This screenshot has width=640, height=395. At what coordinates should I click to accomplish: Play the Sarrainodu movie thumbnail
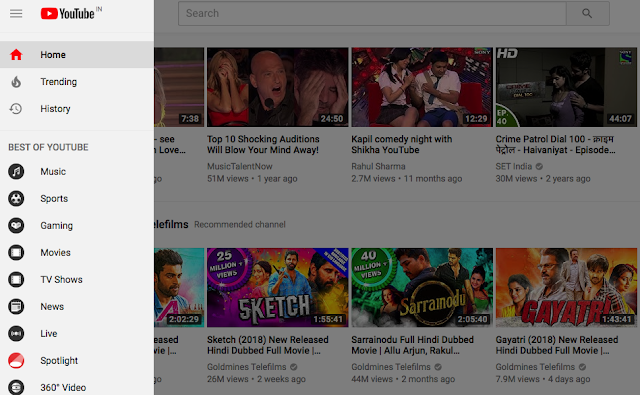[x=422, y=287]
